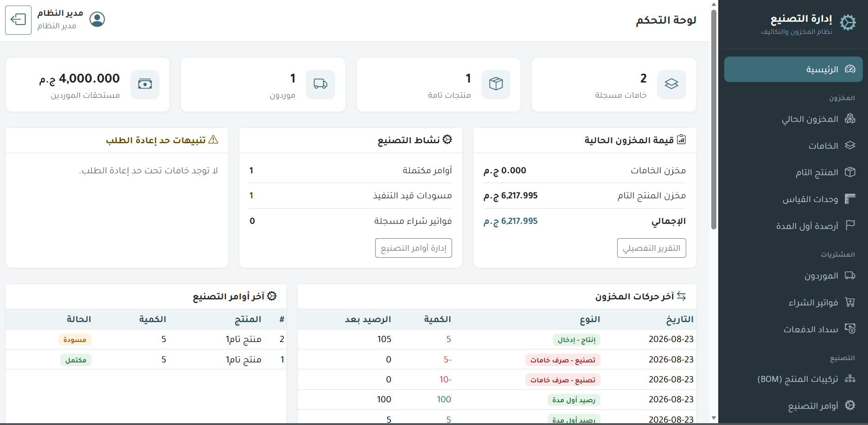Click the page vertical scrollbar thumb
The image size is (868, 425).
point(714,120)
